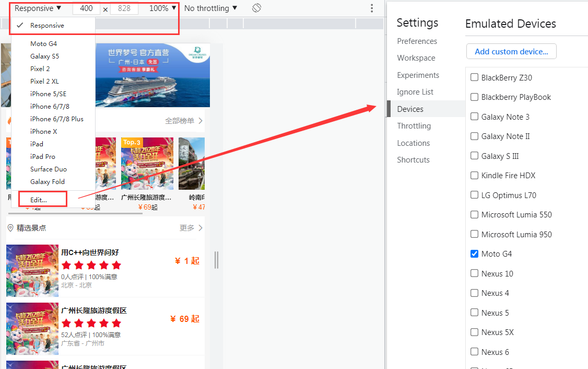The height and width of the screenshot is (369, 588).
Task: Enable the LG Optimus L70 checkbox
Action: pos(474,195)
